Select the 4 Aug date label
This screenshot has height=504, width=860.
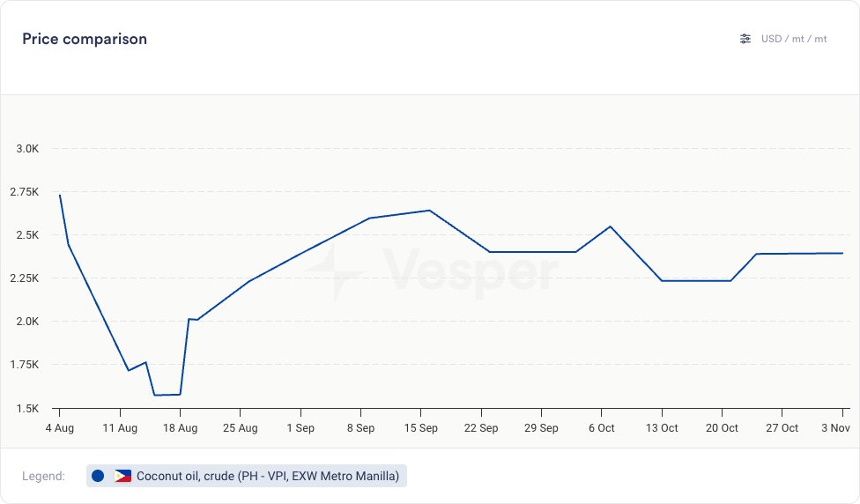(x=59, y=428)
